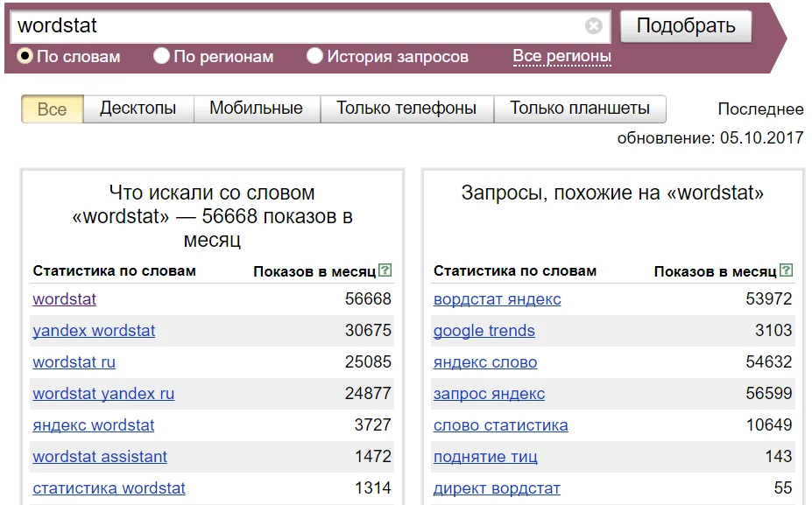
Task: Open the яндекс слово query link
Action: [x=485, y=362]
